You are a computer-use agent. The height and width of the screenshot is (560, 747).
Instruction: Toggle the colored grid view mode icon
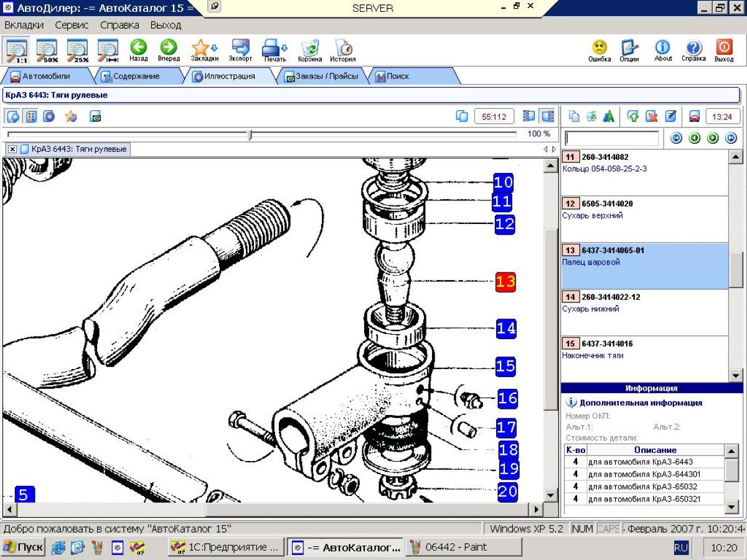pos(31,116)
